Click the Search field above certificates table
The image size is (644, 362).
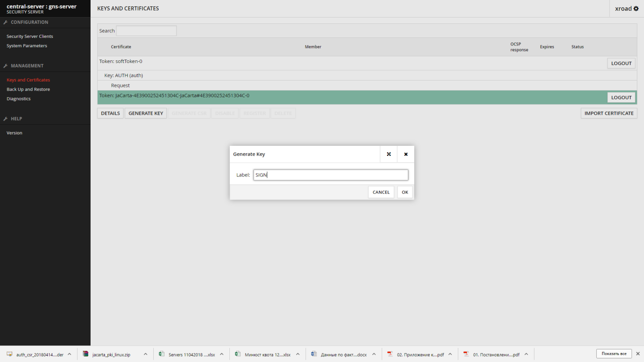point(146,31)
